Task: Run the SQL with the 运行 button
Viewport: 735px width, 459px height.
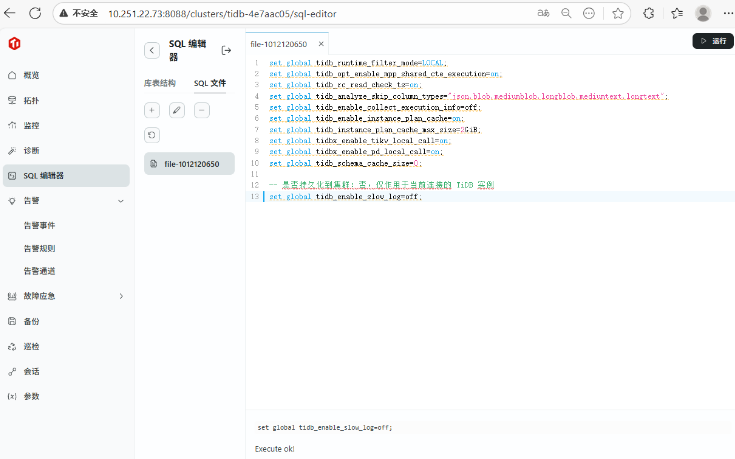Action: pos(713,41)
